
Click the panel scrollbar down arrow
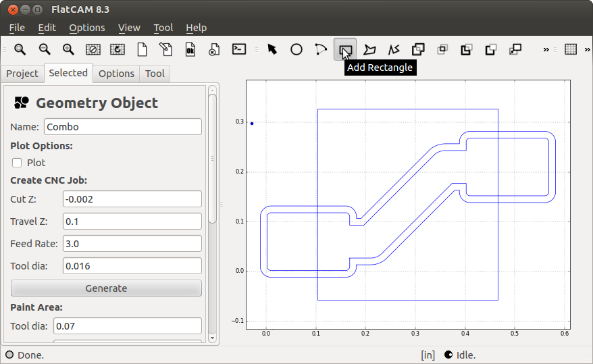click(212, 338)
